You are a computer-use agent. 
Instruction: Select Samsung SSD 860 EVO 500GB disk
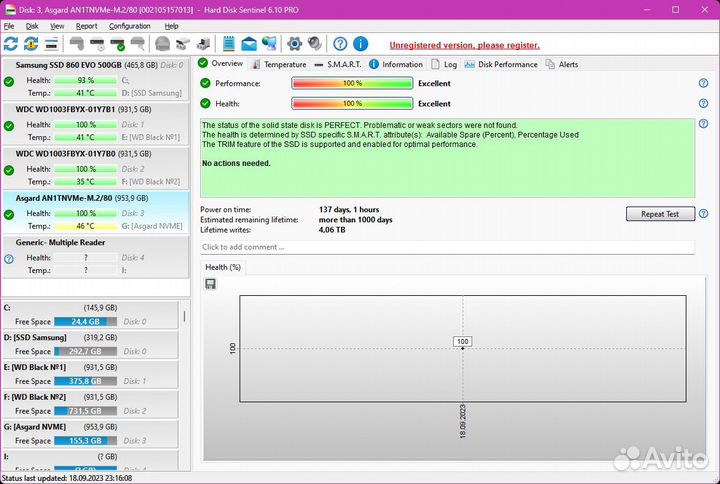pos(96,79)
